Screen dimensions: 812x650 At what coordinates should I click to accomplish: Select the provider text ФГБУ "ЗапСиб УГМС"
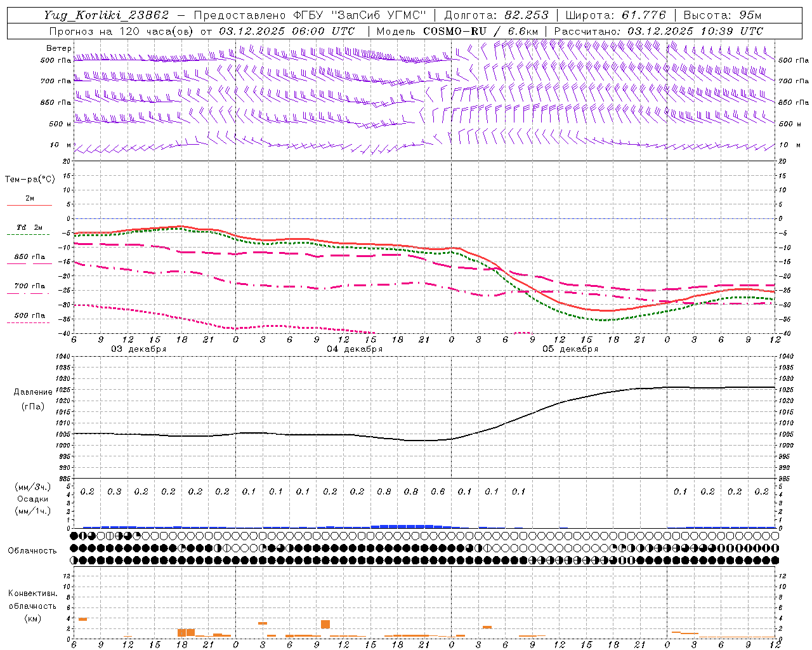pyautogui.click(x=360, y=15)
